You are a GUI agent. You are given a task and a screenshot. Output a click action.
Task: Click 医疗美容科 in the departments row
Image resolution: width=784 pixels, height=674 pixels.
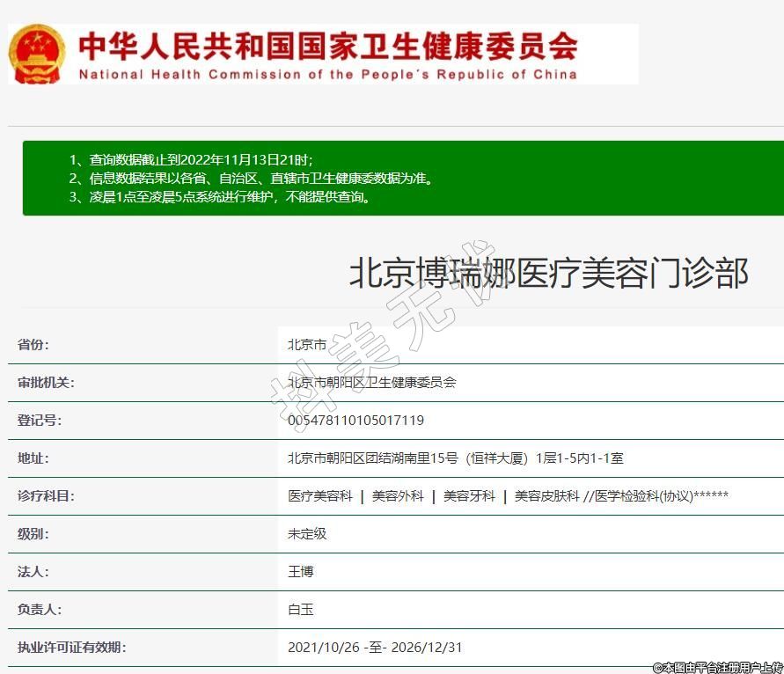tap(319, 496)
